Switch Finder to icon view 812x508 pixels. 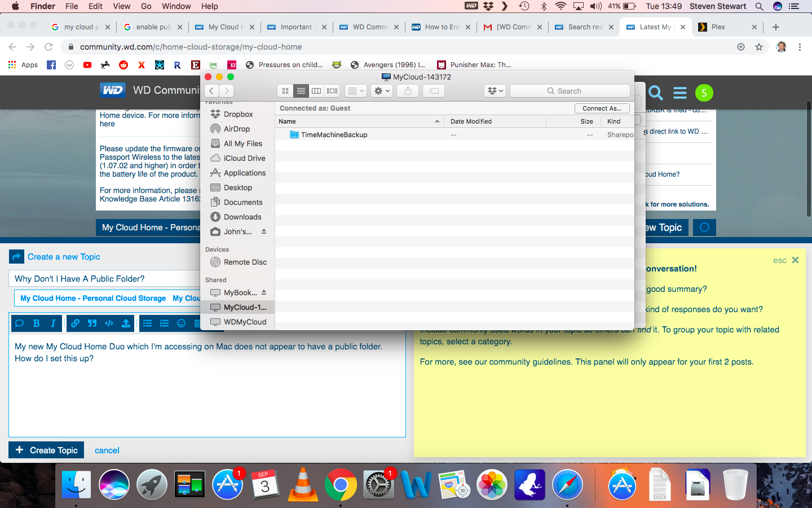tap(285, 91)
